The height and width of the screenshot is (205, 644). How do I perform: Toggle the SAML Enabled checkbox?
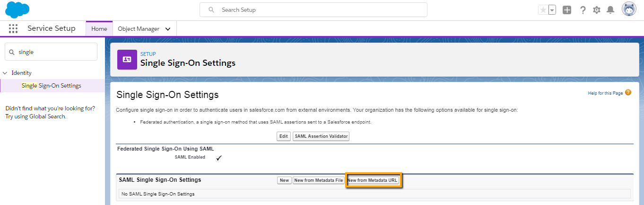218,158
